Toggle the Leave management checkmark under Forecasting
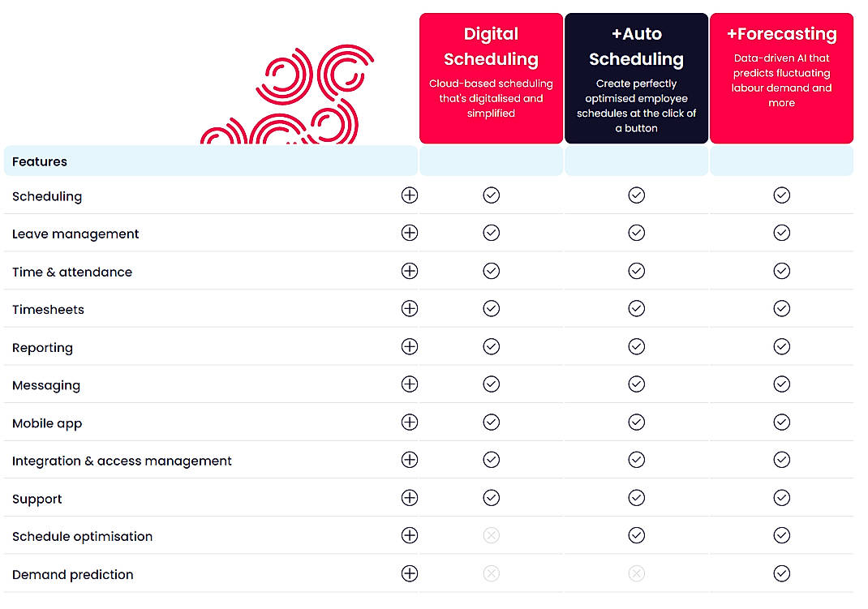This screenshot has width=868, height=609. [781, 233]
